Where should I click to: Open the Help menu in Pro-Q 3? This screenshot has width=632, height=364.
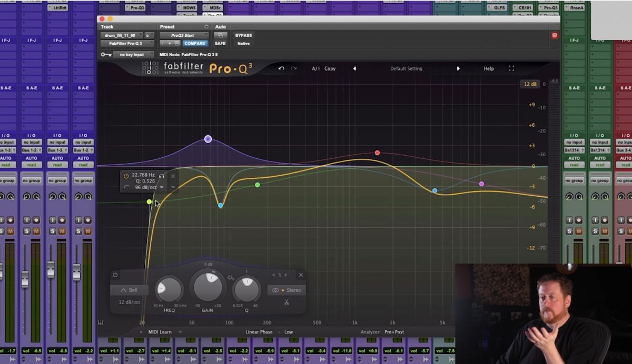pyautogui.click(x=488, y=68)
